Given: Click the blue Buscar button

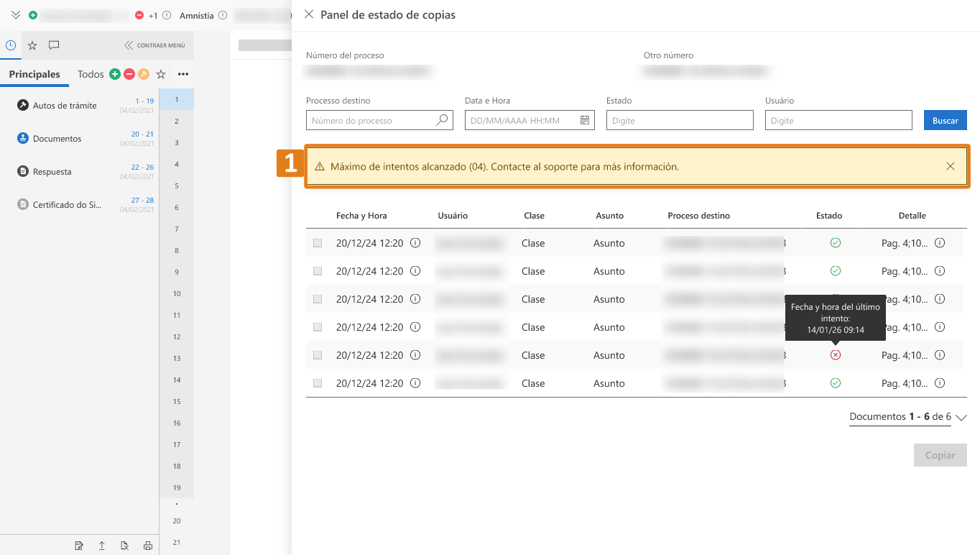Looking at the screenshot, I should click(945, 120).
